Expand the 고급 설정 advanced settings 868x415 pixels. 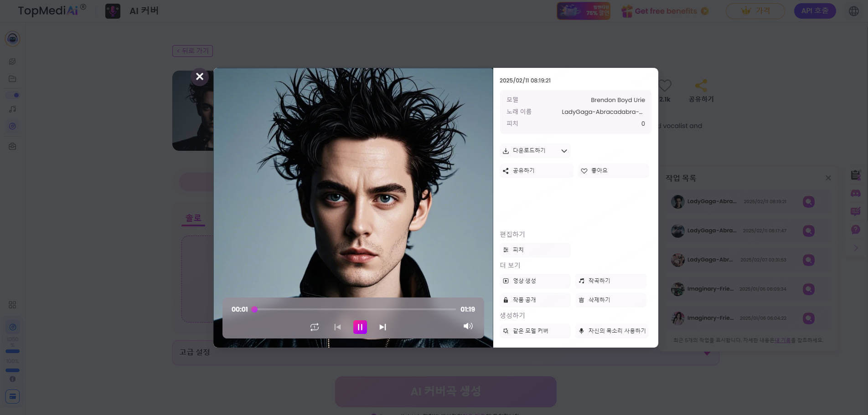point(445,352)
